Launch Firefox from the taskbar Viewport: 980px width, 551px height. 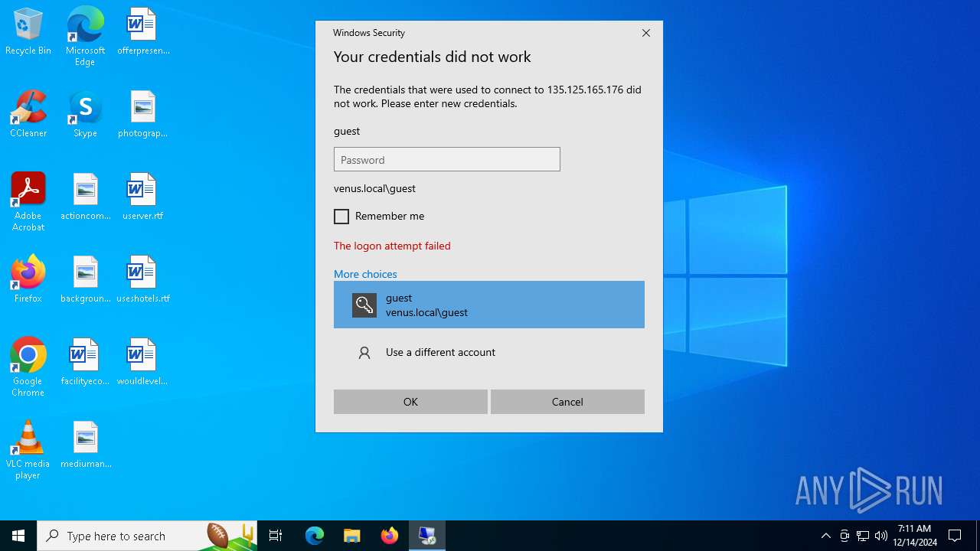[x=390, y=536]
